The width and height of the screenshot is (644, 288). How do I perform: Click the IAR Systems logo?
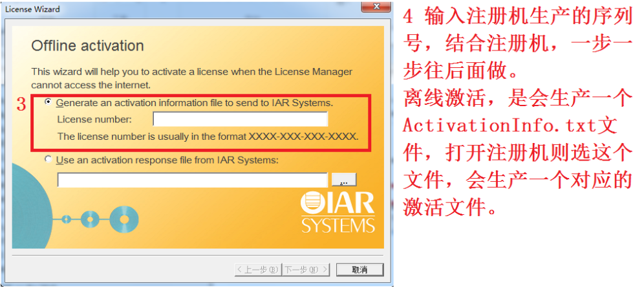pyautogui.click(x=338, y=213)
